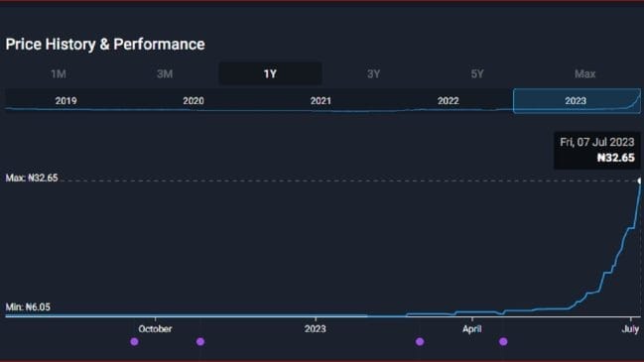Switch to the 3Y range
644x362 pixels.
373,73
